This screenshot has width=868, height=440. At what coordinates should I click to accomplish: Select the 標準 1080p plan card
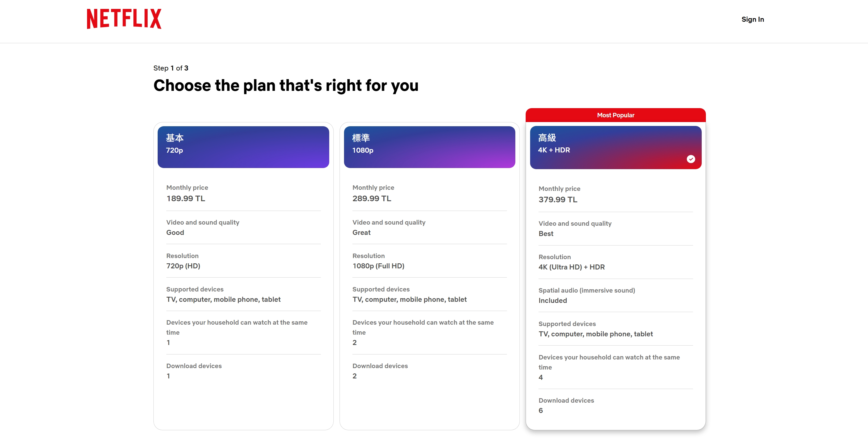tap(429, 147)
